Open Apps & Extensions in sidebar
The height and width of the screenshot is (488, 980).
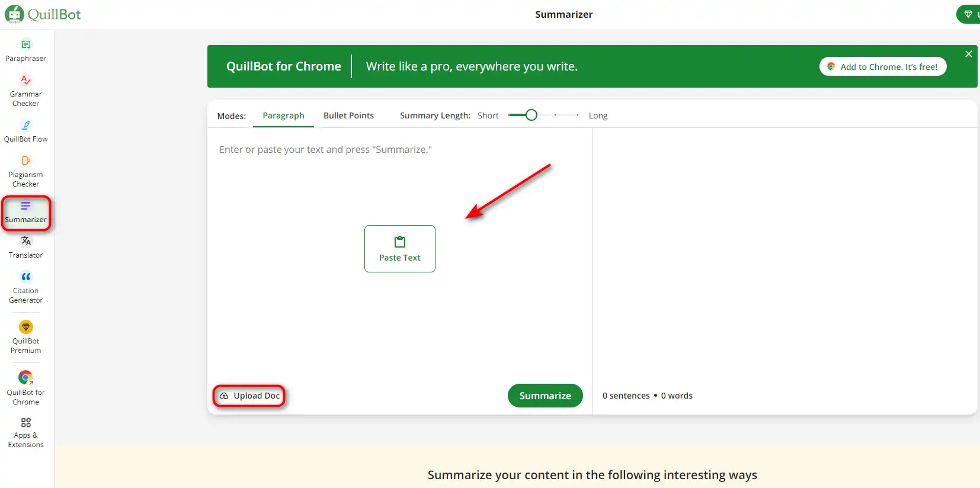[25, 432]
